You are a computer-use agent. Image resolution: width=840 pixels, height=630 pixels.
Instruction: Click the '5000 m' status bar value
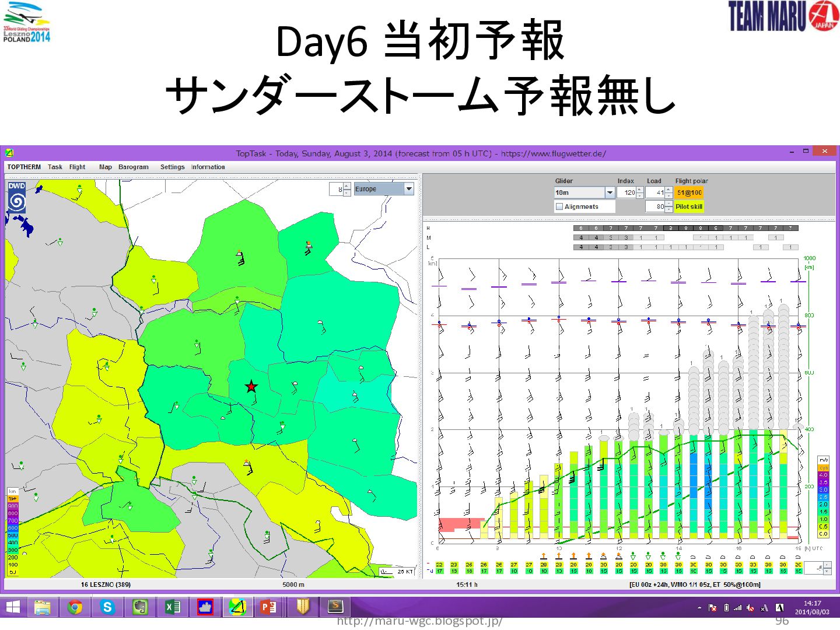pos(293,584)
